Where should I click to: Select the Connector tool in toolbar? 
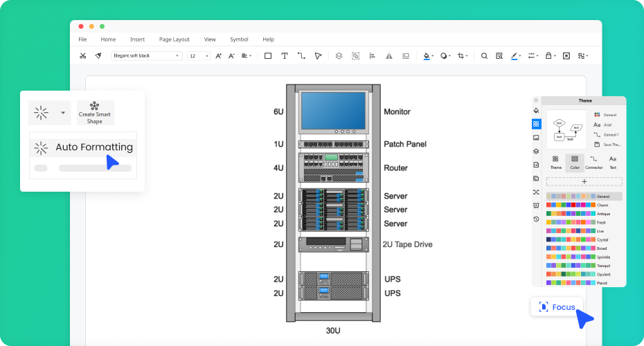point(301,56)
